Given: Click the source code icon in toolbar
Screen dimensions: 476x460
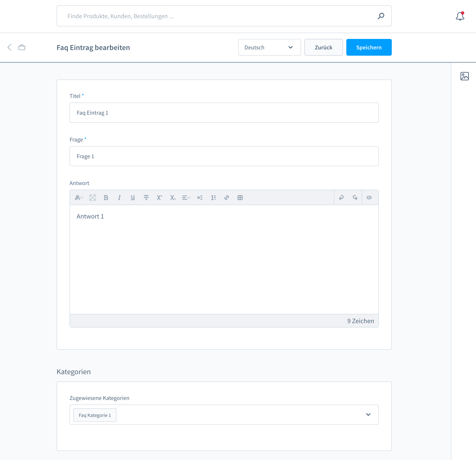Looking at the screenshot, I should pyautogui.click(x=369, y=197).
